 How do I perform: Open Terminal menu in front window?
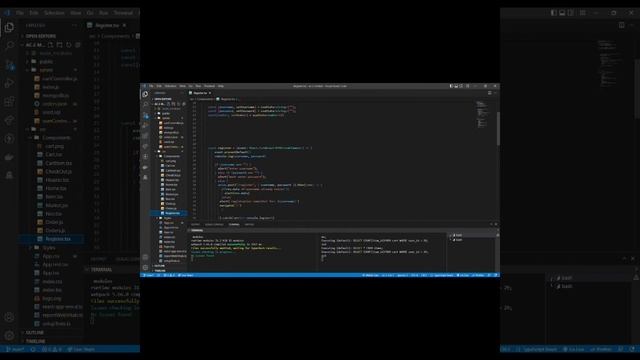click(x=209, y=86)
